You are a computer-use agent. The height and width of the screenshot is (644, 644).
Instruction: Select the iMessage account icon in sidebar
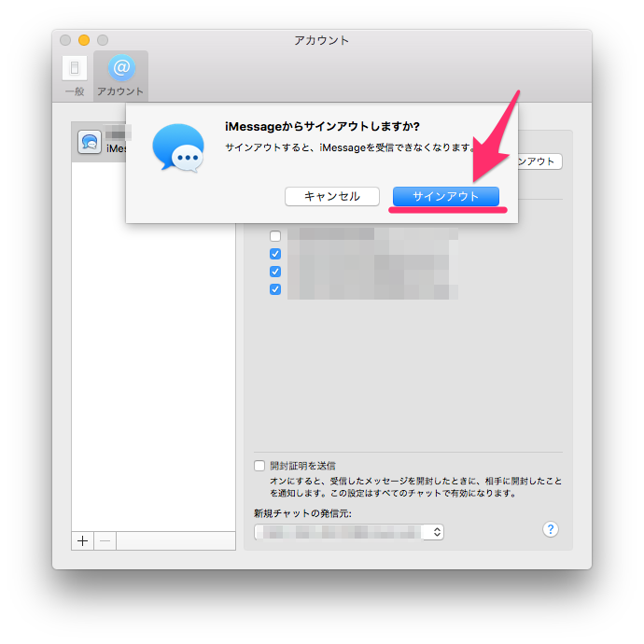point(90,143)
